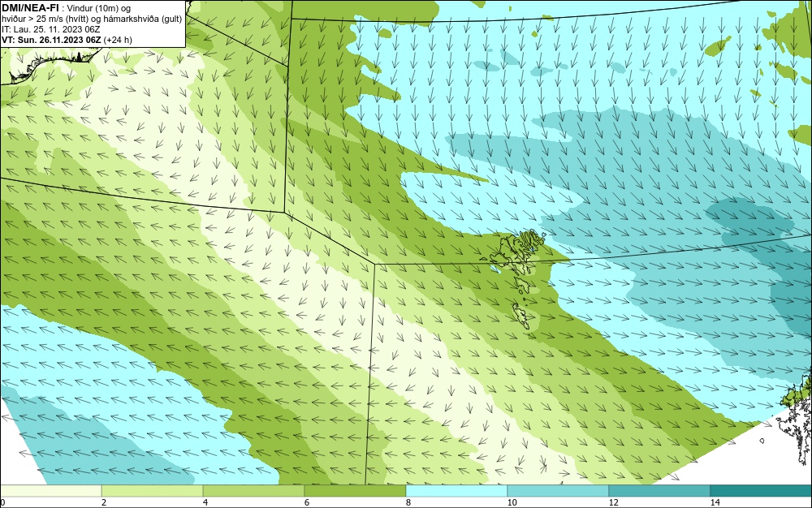Click the 'hviður > 25 m/s (hvítt)' text line
This screenshot has height=508, width=812.
[x=93, y=19]
